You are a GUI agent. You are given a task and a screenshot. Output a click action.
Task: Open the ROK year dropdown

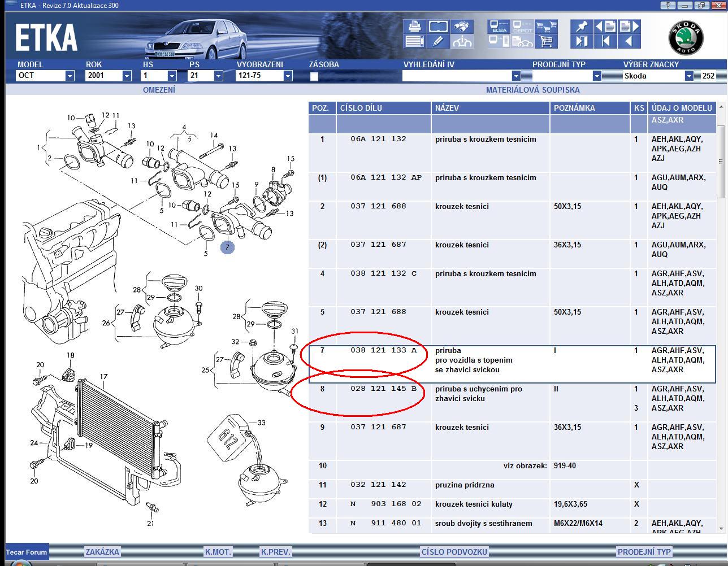pyautogui.click(x=127, y=76)
